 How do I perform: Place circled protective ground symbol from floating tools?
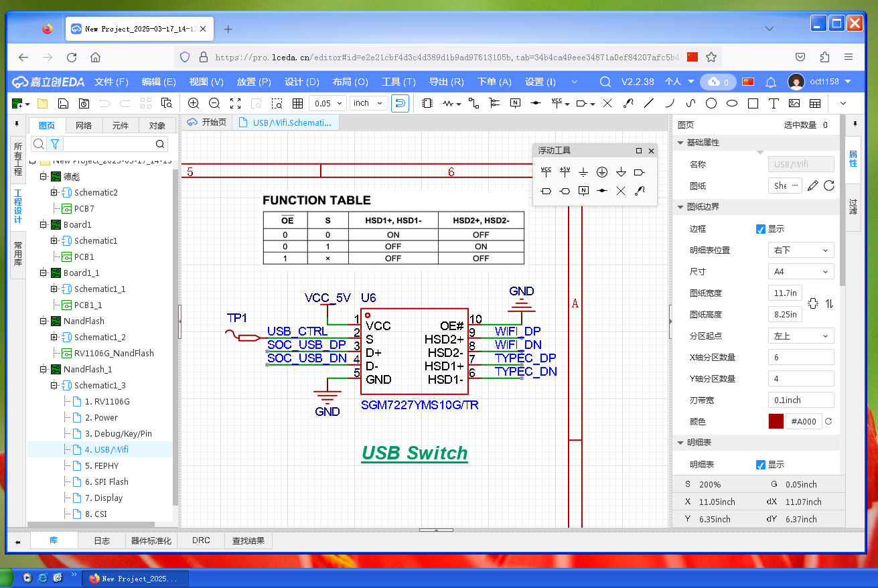(x=602, y=172)
